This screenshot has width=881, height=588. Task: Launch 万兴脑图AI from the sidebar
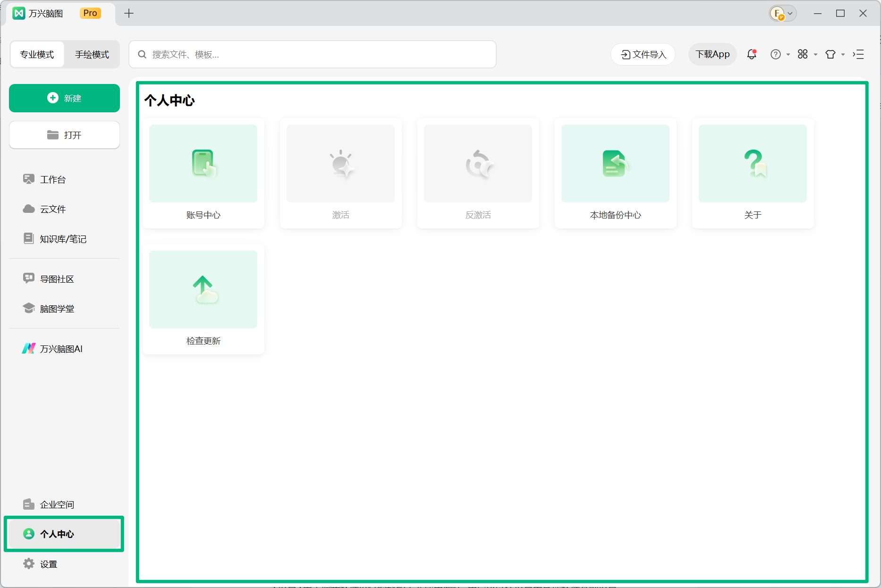(x=64, y=349)
